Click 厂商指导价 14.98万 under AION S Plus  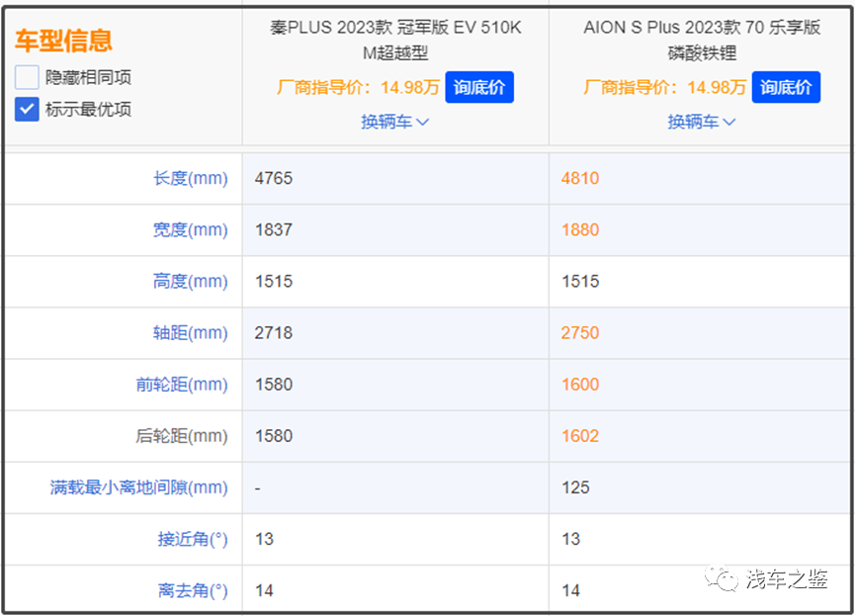pos(664,87)
